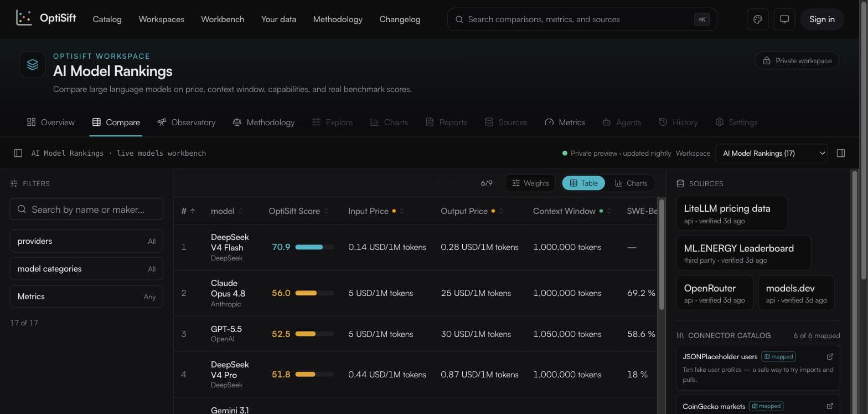Switch to the Overview tab
The image size is (868, 414).
click(x=51, y=122)
